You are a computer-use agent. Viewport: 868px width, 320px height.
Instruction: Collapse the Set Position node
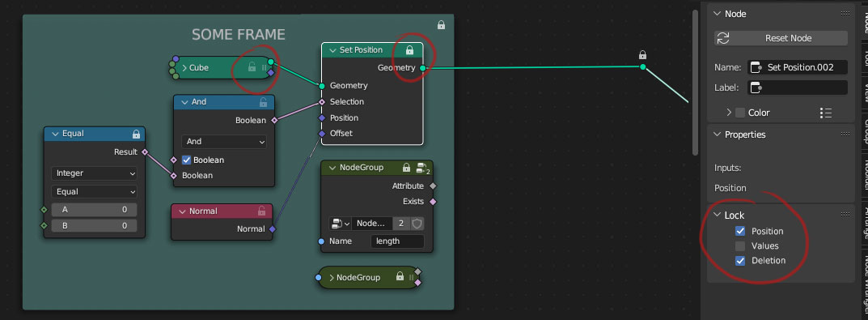[332, 50]
